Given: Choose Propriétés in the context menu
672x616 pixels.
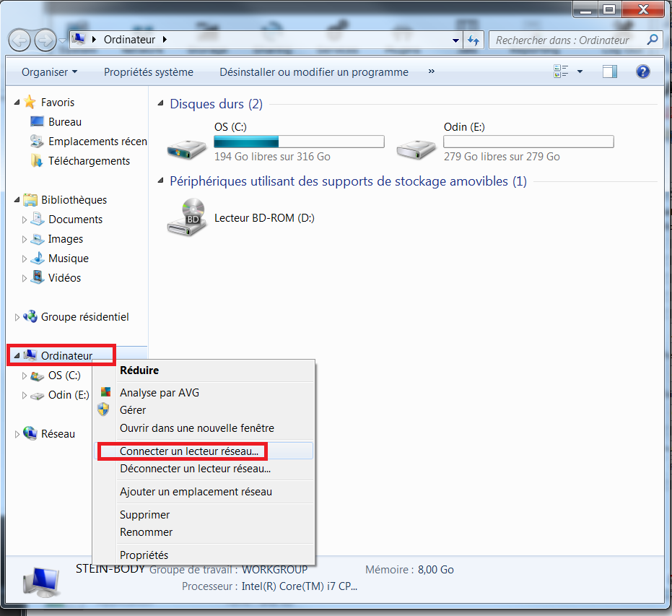Looking at the screenshot, I should (x=144, y=555).
